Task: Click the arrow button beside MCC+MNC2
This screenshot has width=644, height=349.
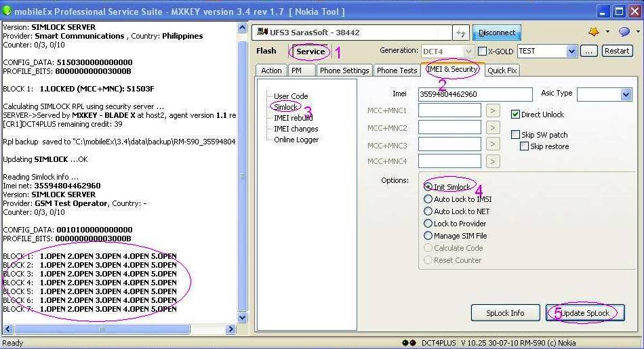Action: pyautogui.click(x=493, y=127)
